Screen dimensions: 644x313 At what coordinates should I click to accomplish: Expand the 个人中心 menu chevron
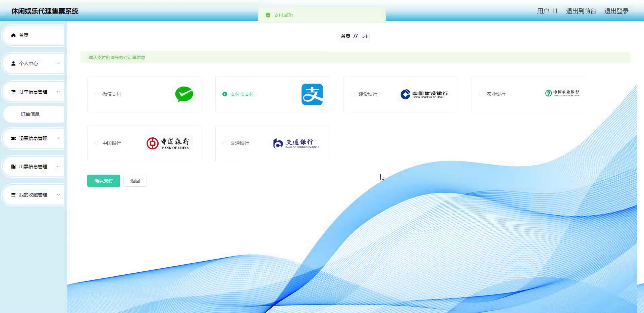click(58, 63)
